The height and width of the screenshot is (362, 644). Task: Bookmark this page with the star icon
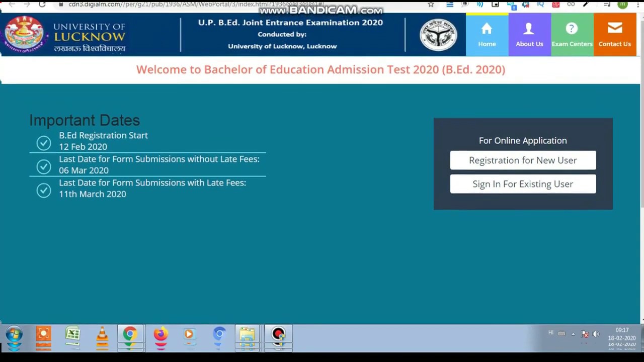coord(431,4)
